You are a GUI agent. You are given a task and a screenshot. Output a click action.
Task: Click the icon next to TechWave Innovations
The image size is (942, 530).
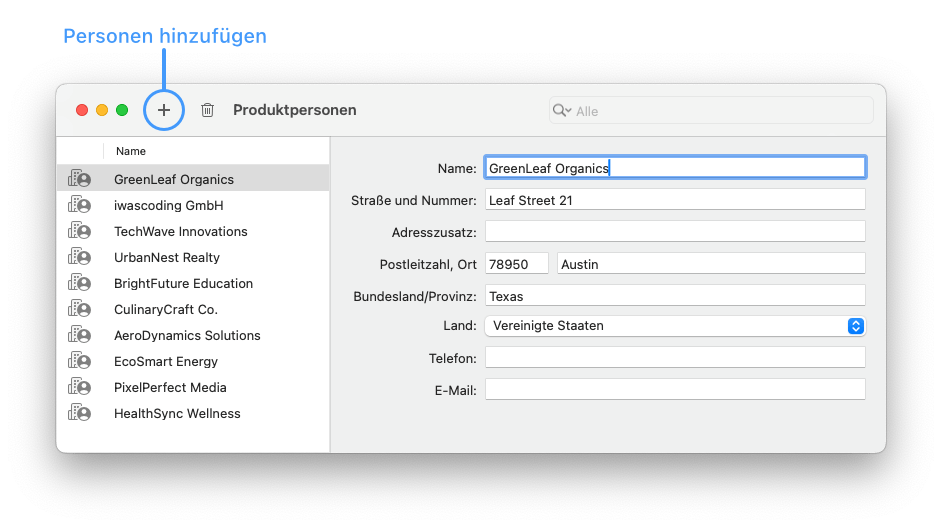79,232
